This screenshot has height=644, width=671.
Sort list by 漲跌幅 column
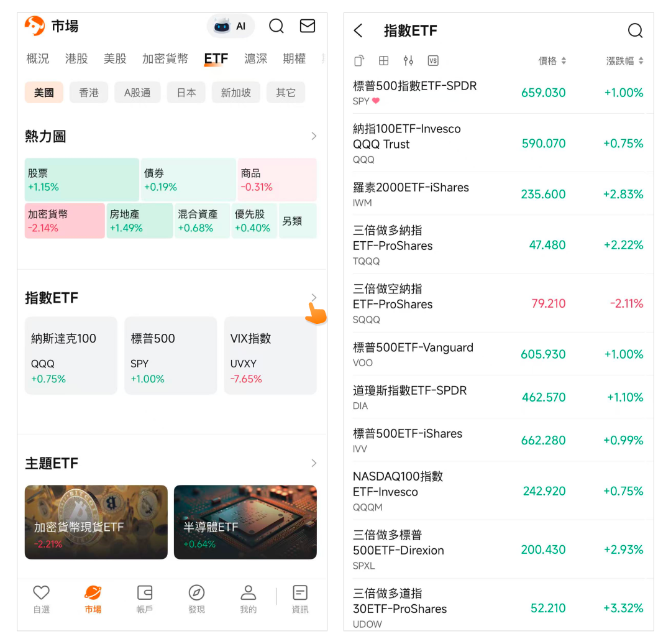click(624, 61)
